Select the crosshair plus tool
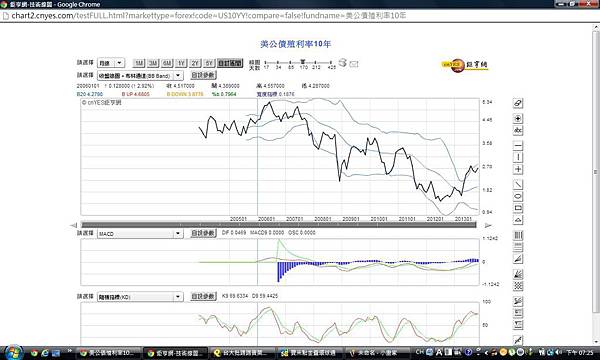 pyautogui.click(x=518, y=169)
